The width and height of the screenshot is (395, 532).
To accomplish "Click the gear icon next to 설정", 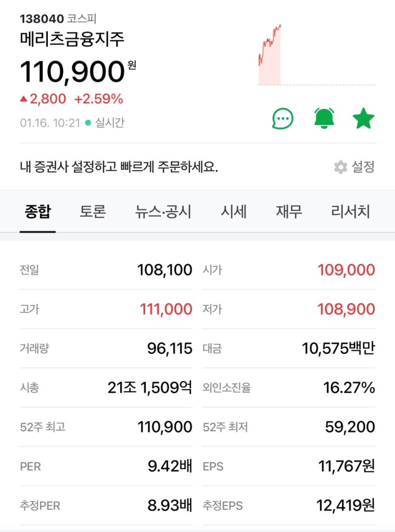I will coord(340,167).
